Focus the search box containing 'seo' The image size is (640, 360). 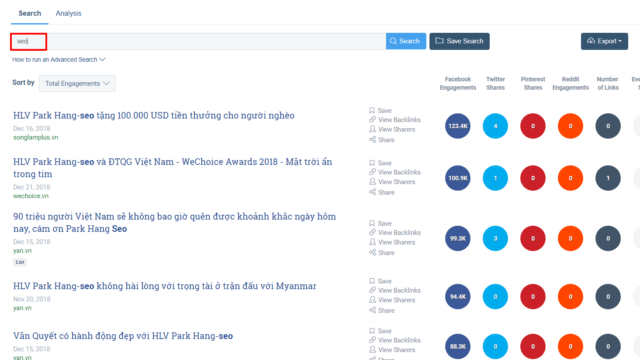198,41
